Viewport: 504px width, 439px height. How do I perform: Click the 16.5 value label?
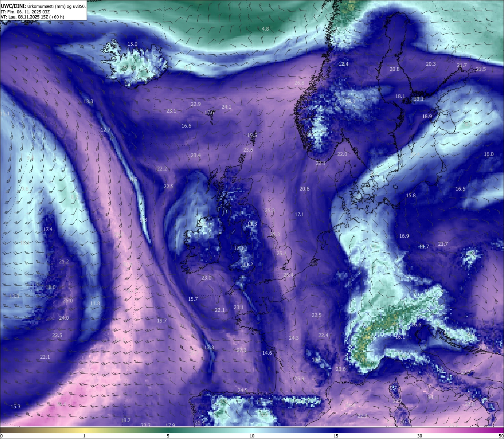(x=460, y=189)
